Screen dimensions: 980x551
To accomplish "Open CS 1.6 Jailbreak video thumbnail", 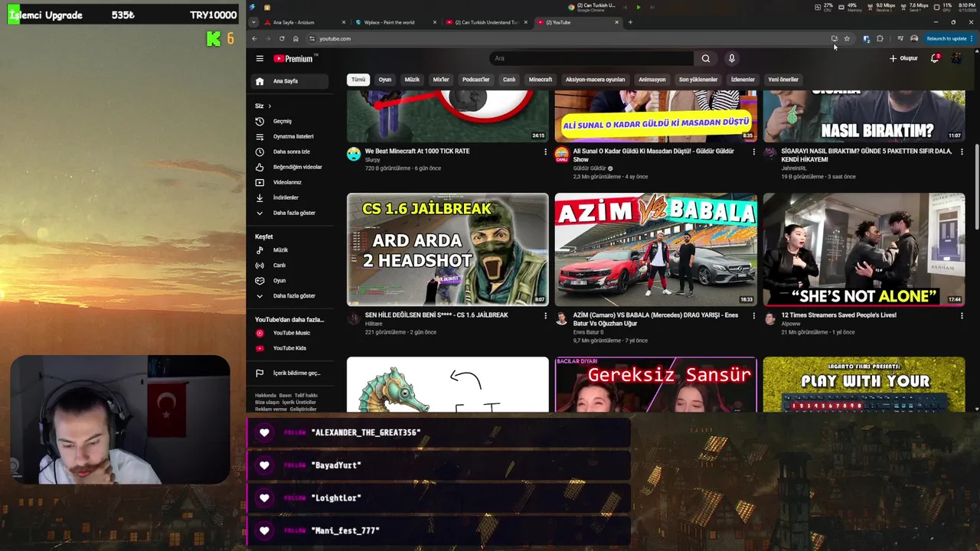I will pos(448,249).
